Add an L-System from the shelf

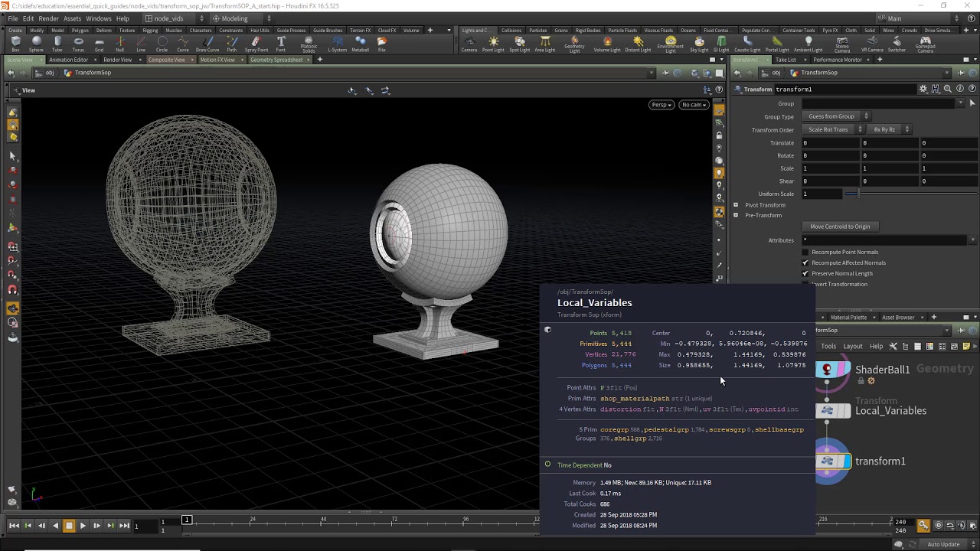338,44
